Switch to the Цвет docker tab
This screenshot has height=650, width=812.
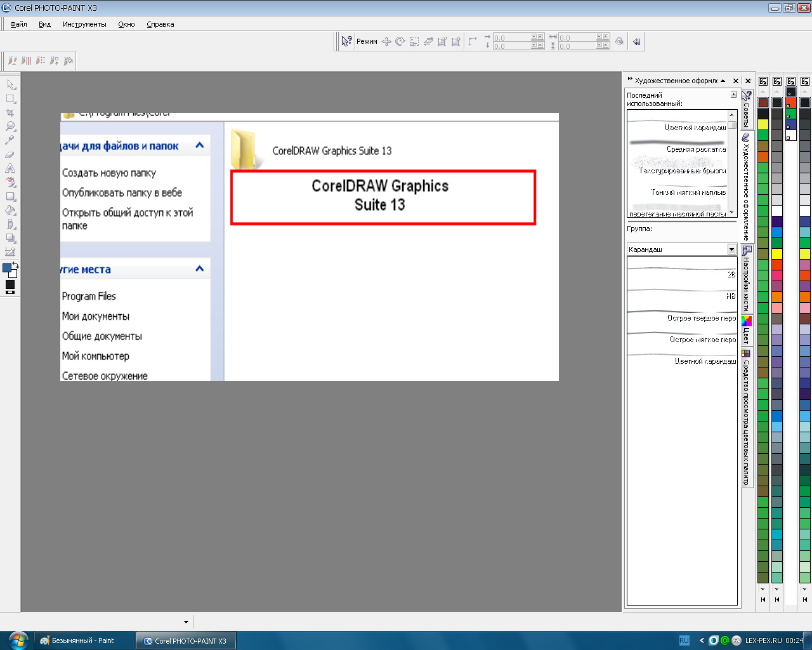coord(747,331)
